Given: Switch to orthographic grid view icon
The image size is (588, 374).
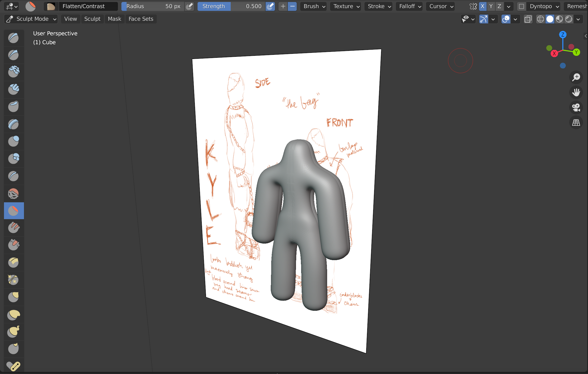Looking at the screenshot, I should (576, 123).
